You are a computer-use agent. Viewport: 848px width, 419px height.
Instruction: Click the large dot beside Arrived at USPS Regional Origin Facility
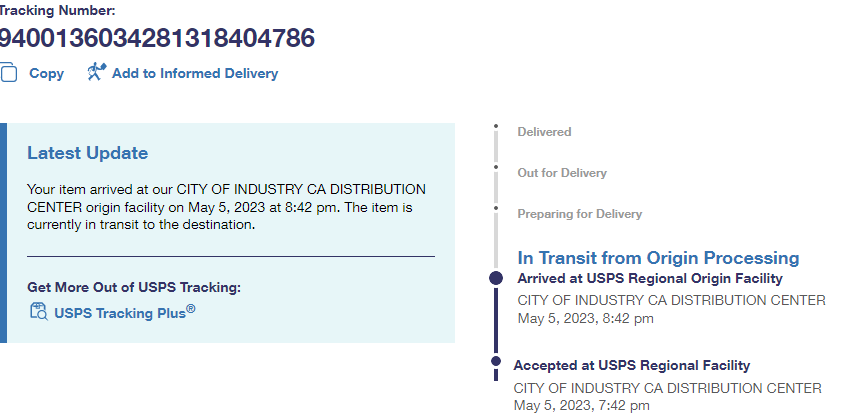coord(496,278)
